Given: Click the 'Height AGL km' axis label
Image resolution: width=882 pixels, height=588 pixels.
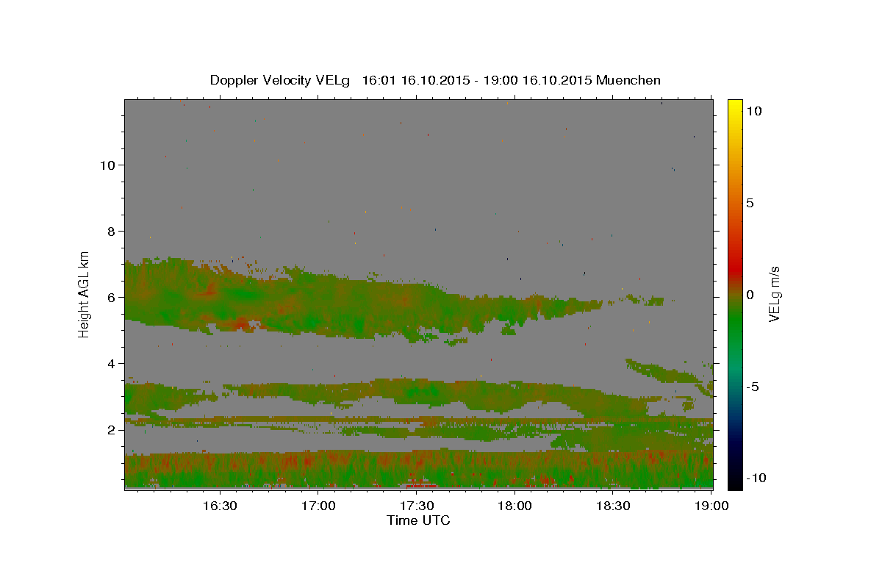Looking at the screenshot, I should coord(85,294).
